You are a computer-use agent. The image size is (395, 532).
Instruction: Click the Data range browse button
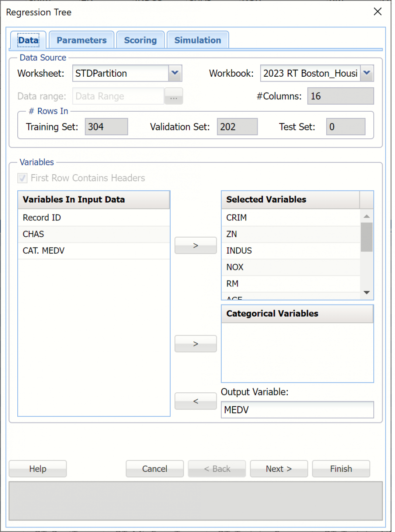[x=174, y=97]
